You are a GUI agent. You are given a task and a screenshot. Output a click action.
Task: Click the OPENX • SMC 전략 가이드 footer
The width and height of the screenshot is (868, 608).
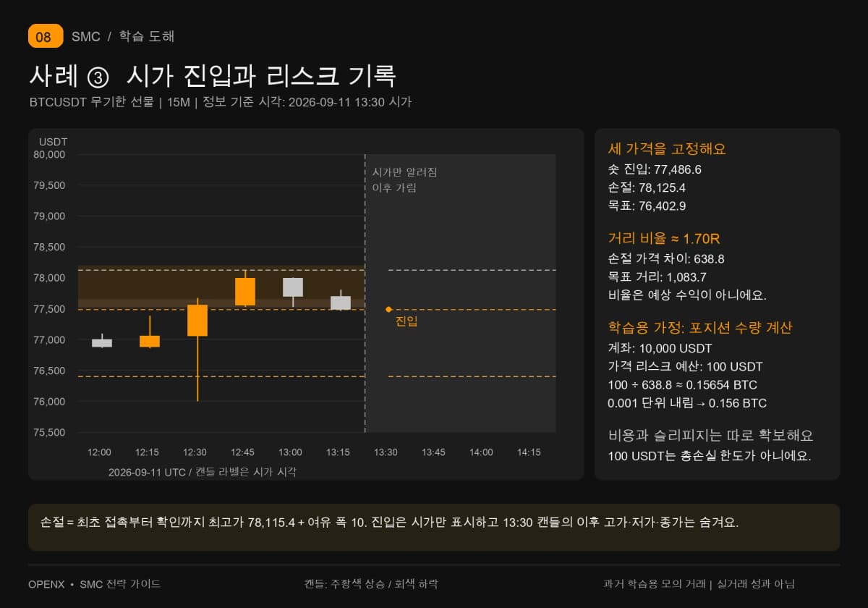(x=94, y=584)
